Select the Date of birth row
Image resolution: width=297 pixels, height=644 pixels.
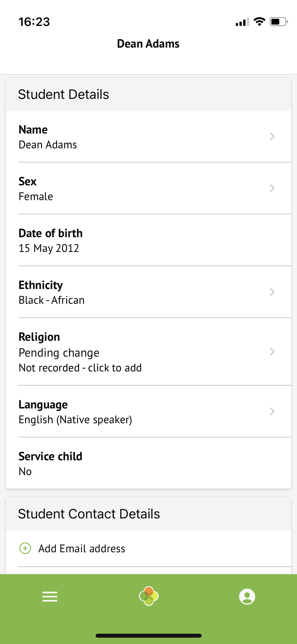tap(148, 241)
